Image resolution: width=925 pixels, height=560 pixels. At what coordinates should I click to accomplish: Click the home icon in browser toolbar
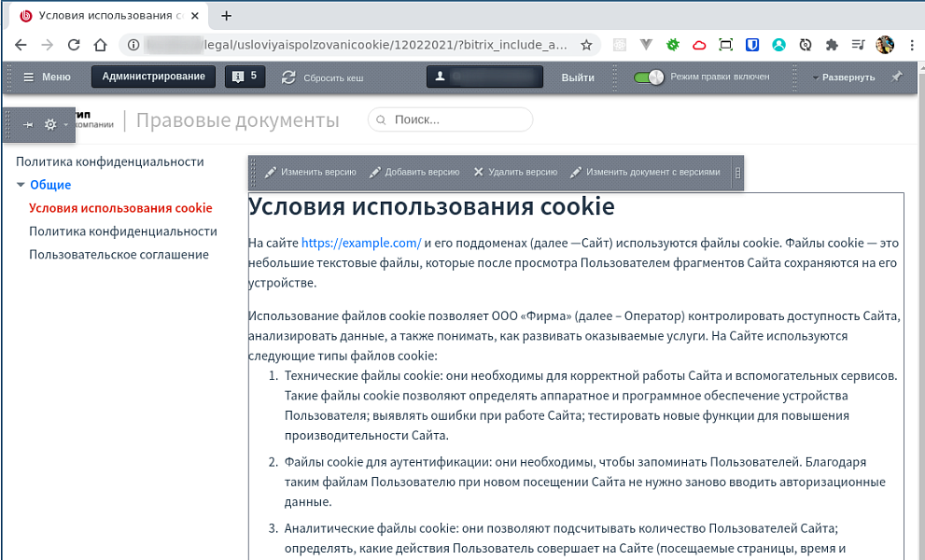click(100, 44)
